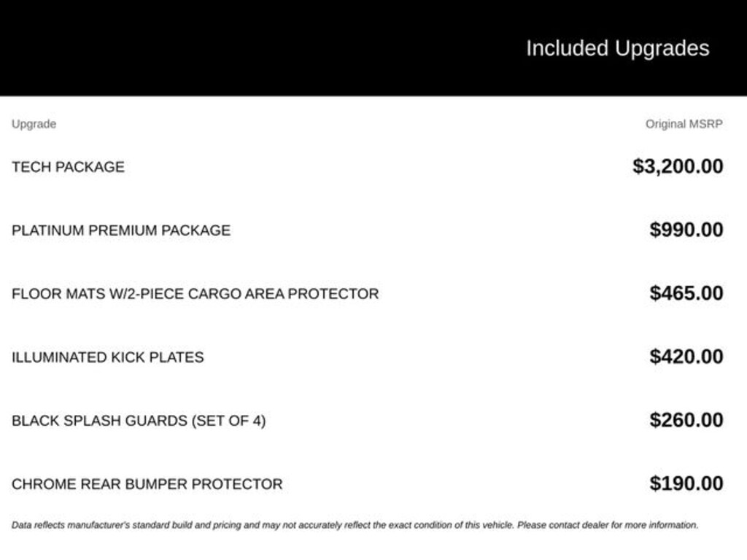The image size is (747, 560).
Task: Select CHROME REAR BUMPER PROTECTOR label
Action: tap(147, 484)
